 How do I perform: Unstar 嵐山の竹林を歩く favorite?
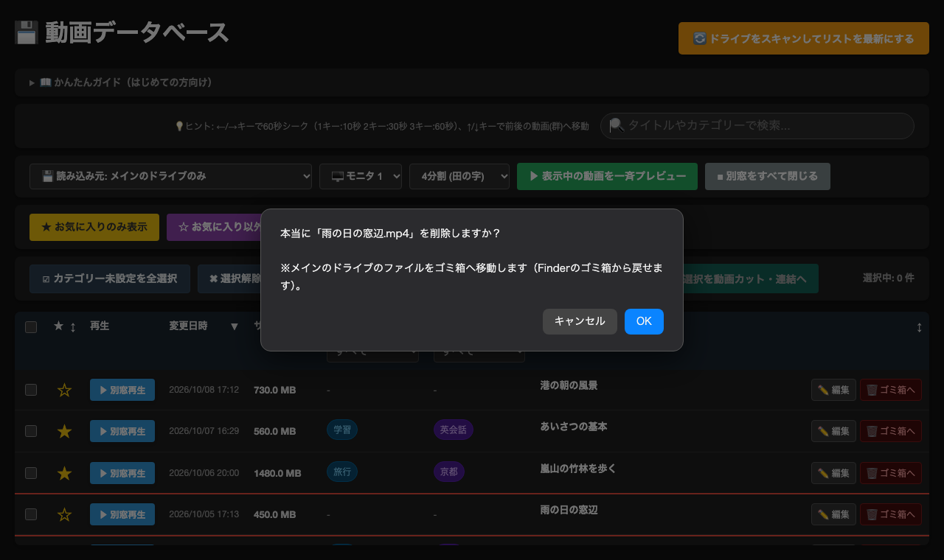pyautogui.click(x=64, y=473)
